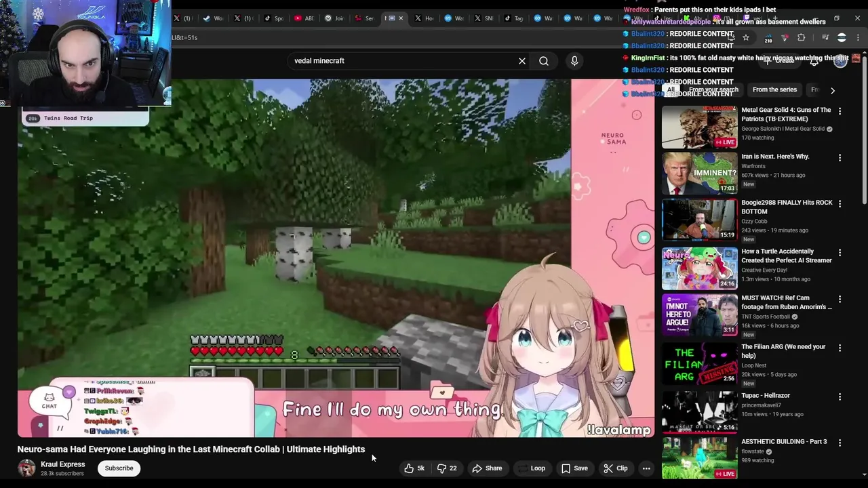Open options menu for 'Iran is Next' video
This screenshot has width=868, height=488.
[840, 158]
